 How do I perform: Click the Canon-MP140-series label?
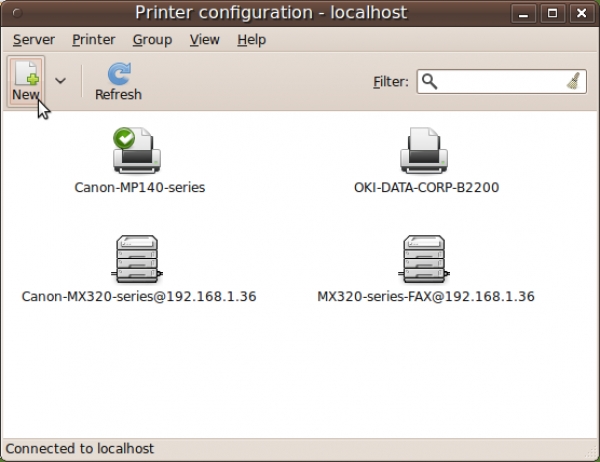click(140, 188)
